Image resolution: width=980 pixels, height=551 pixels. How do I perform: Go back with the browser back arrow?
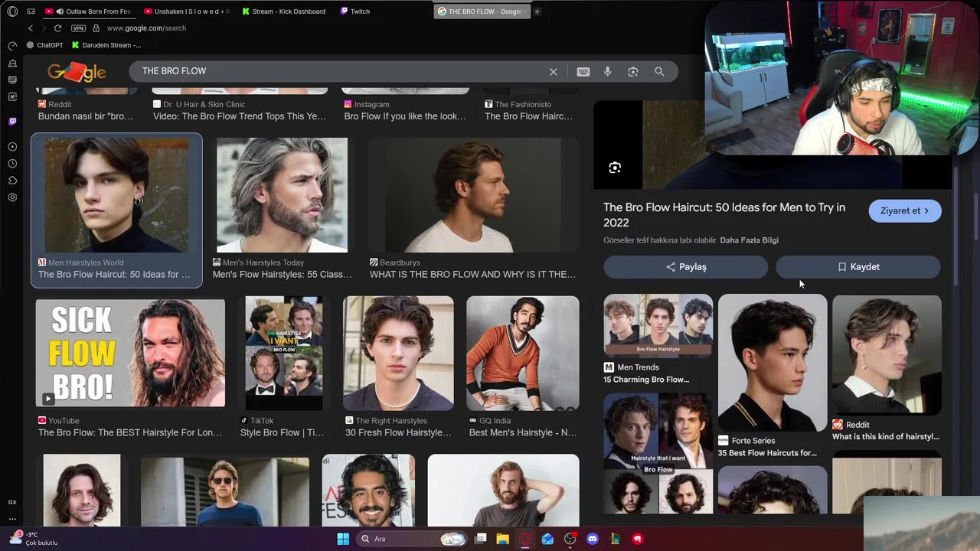tap(31, 28)
